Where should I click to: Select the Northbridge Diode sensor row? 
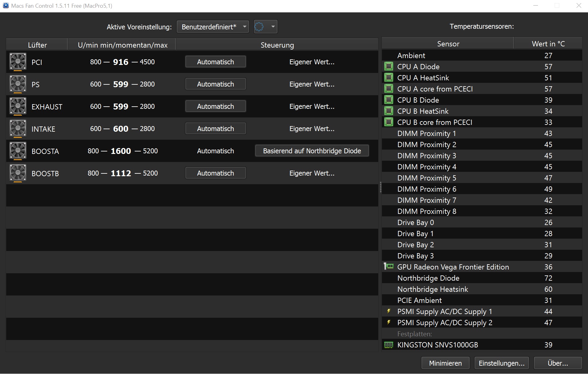pos(428,278)
